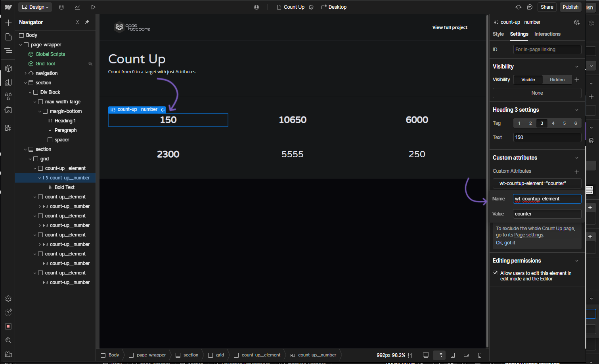The image size is (599, 364).
Task: Switch to the Interactions tab
Action: pos(547,34)
